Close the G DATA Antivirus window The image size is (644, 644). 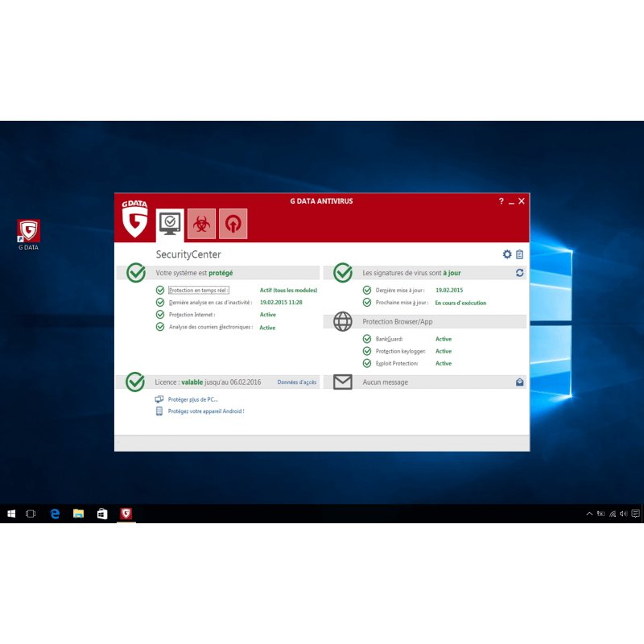[522, 200]
